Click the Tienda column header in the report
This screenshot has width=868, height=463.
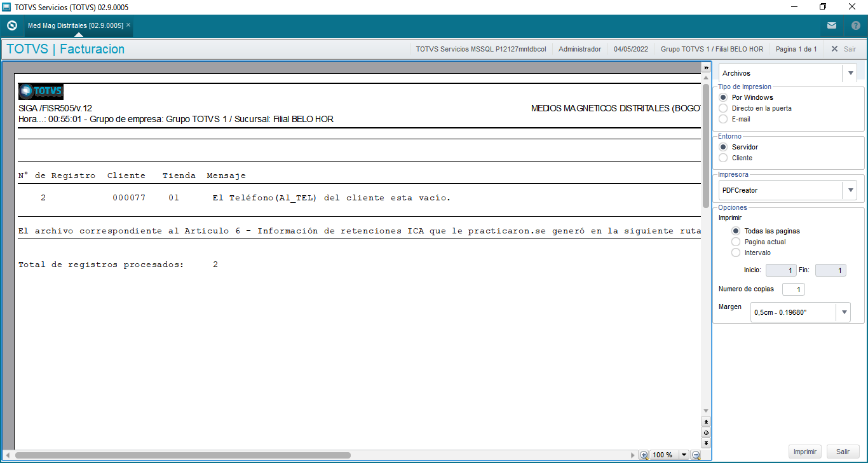pos(179,176)
